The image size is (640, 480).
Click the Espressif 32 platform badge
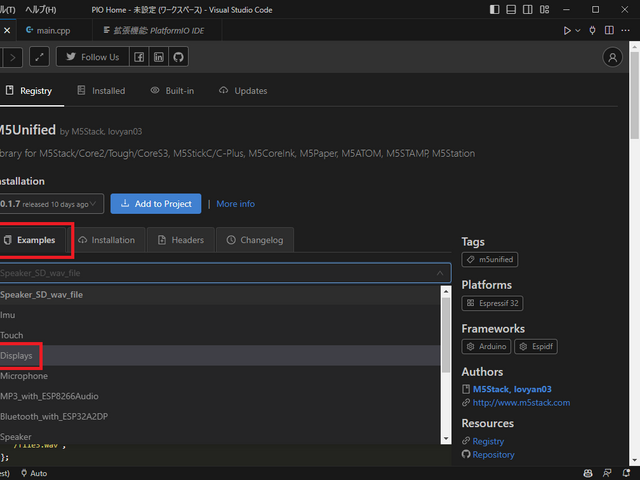492,303
